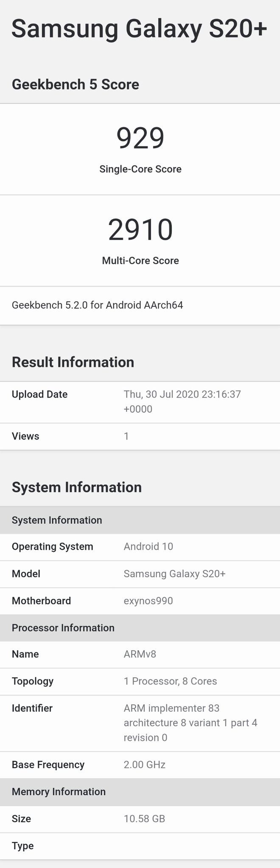Image resolution: width=280 pixels, height=868 pixels.
Task: Click the ARMv8 processor name value
Action: tap(140, 654)
